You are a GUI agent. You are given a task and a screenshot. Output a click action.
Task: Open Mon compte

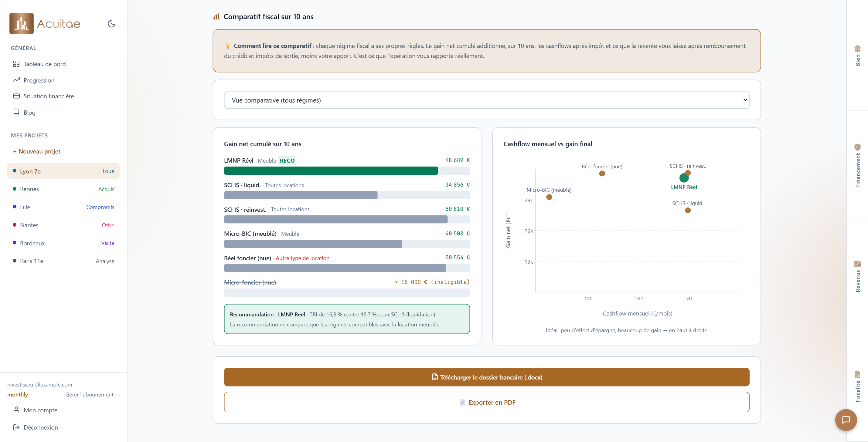[x=63, y=410]
